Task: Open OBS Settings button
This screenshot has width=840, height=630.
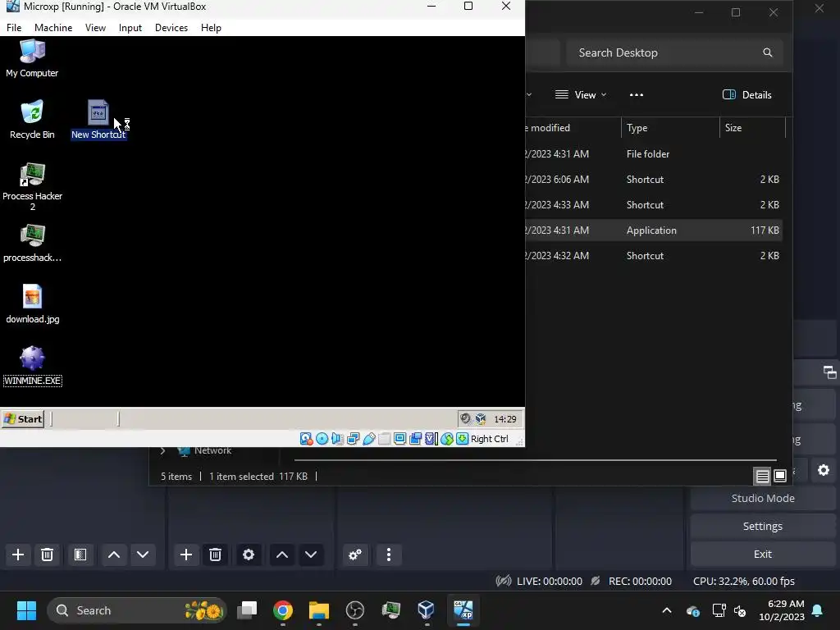Action: pos(763,526)
